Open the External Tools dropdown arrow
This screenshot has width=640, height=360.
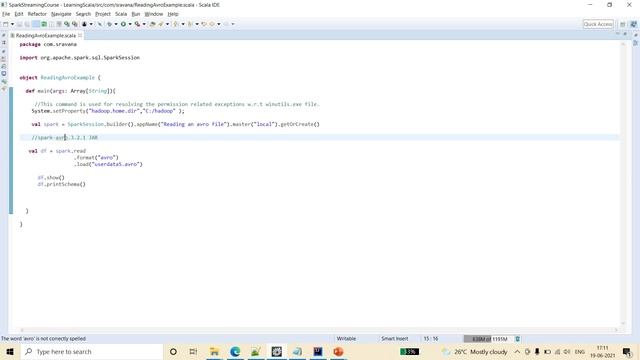(x=144, y=24)
